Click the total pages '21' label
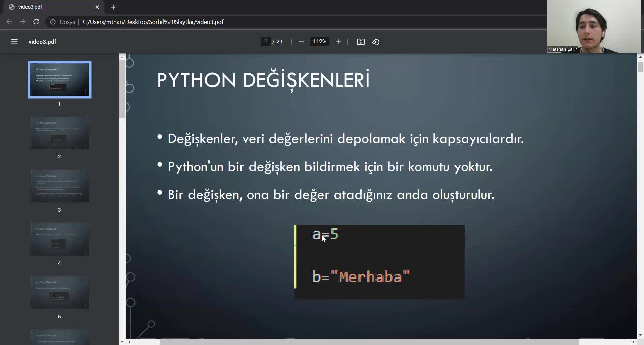 (x=279, y=42)
